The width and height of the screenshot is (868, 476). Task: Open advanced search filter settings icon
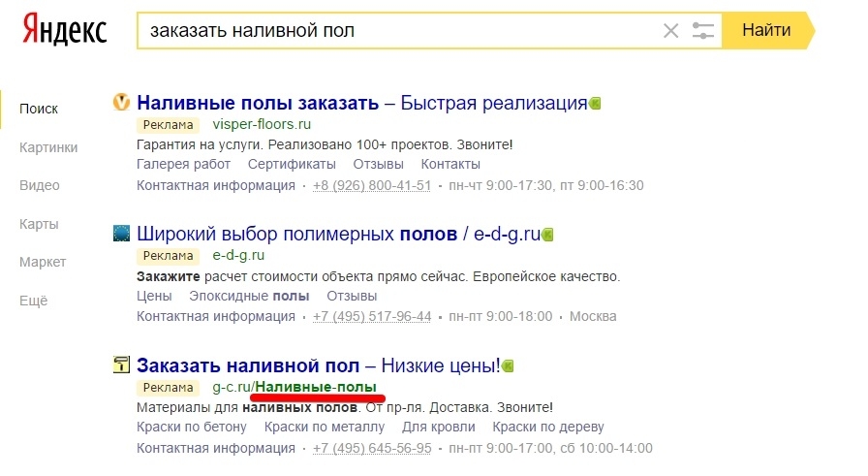[x=703, y=31]
